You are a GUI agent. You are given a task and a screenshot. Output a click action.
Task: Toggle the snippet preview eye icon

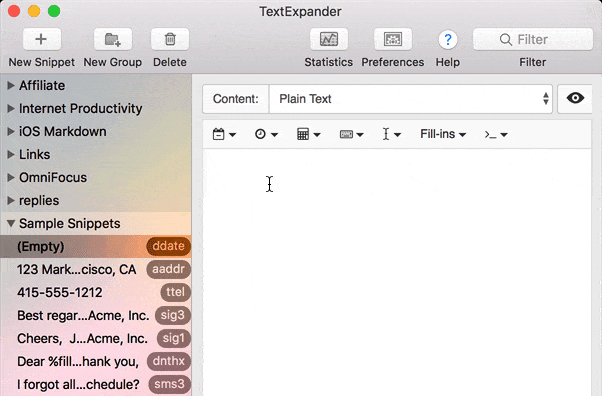point(575,99)
